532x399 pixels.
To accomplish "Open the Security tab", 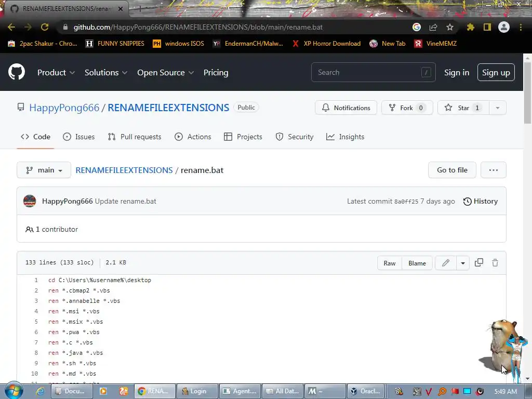I will (295, 137).
